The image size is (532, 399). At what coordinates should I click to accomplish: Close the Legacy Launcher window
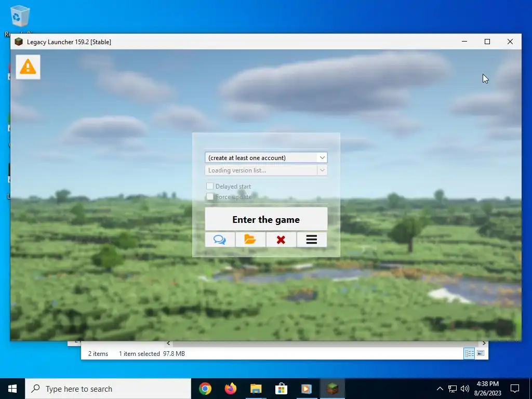pyautogui.click(x=510, y=42)
